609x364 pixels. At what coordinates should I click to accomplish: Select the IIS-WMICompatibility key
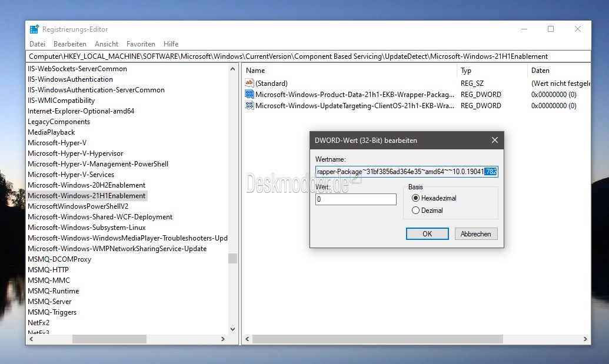(x=61, y=101)
